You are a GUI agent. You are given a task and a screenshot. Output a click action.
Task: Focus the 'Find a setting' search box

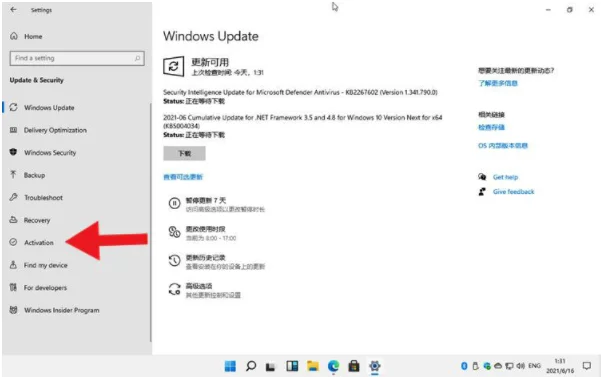click(77, 58)
